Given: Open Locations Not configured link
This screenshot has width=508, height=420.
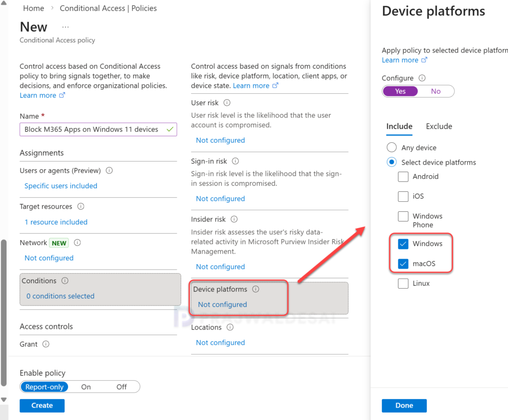Looking at the screenshot, I should (220, 343).
